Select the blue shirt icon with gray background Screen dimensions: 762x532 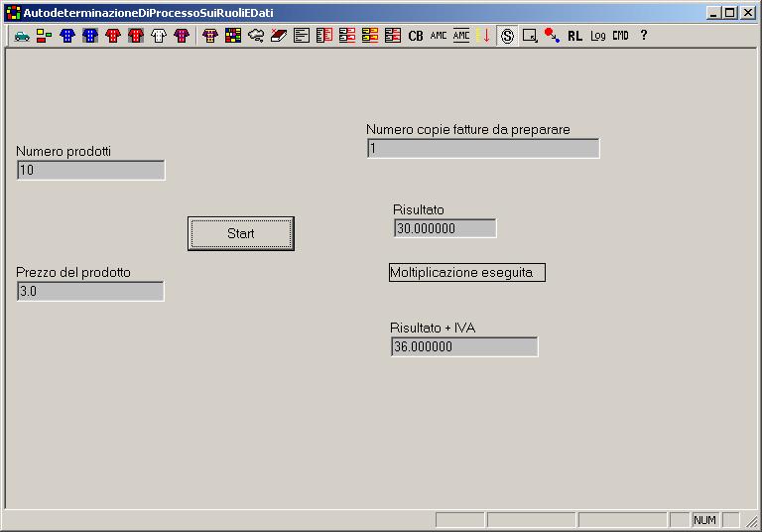coord(90,36)
